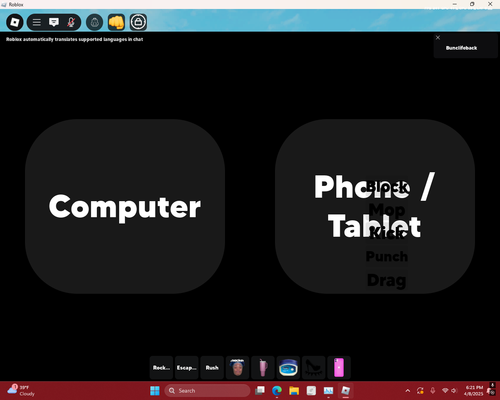Click the taskbar Search box
500x400 pixels.
[x=207, y=391]
